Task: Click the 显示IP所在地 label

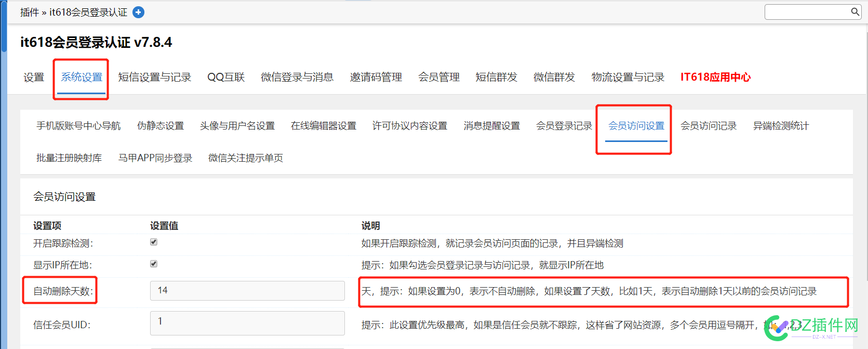Action: (x=62, y=265)
